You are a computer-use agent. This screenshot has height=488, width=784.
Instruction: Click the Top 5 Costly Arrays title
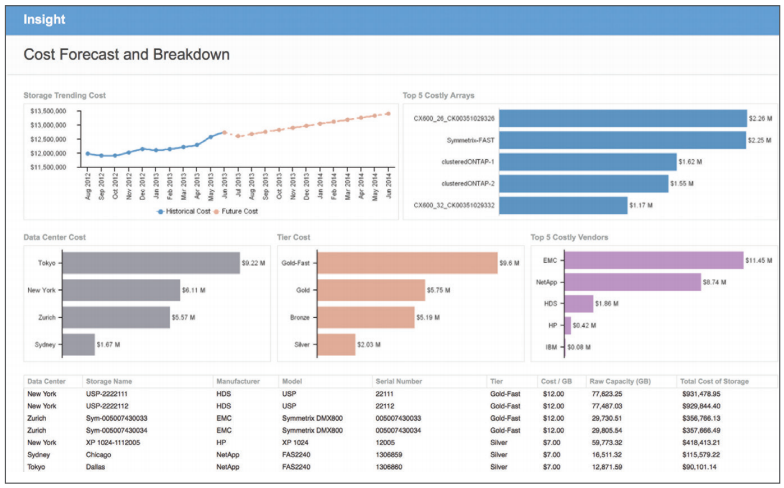[438, 96]
